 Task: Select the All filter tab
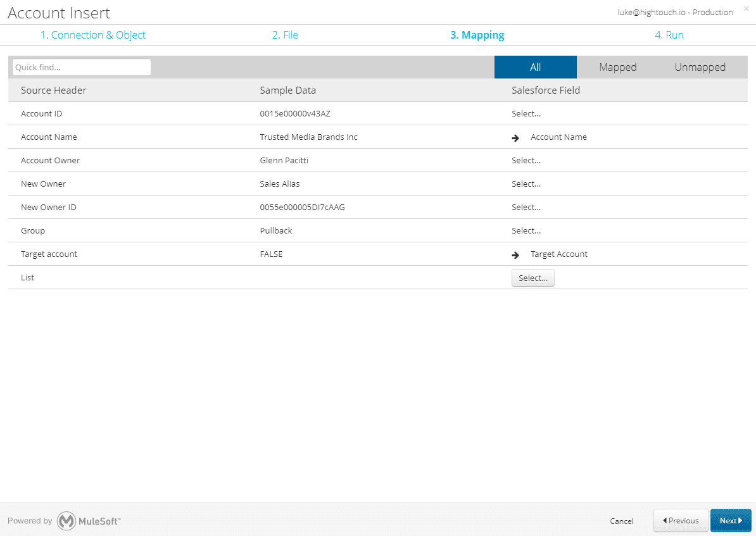point(535,66)
